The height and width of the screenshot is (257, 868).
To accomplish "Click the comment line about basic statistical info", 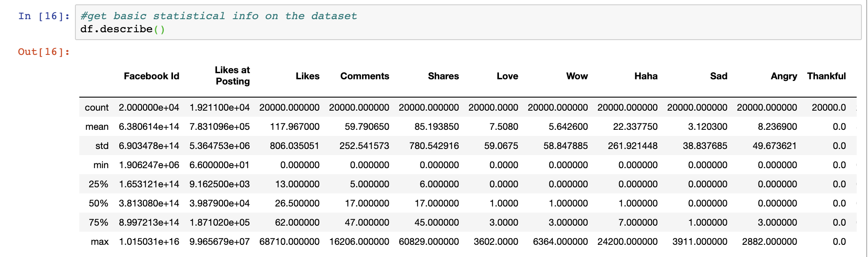I will pyautogui.click(x=218, y=16).
